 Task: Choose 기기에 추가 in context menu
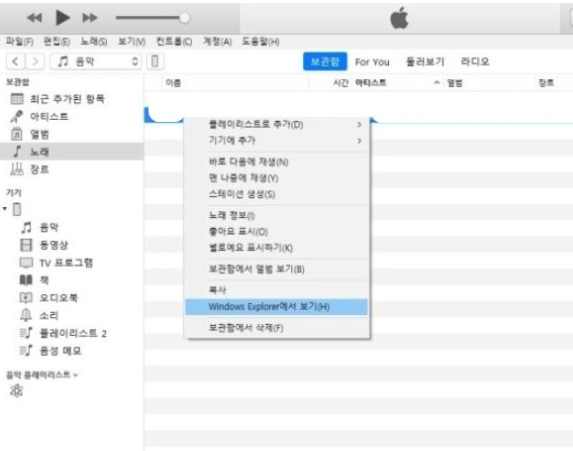(x=277, y=141)
